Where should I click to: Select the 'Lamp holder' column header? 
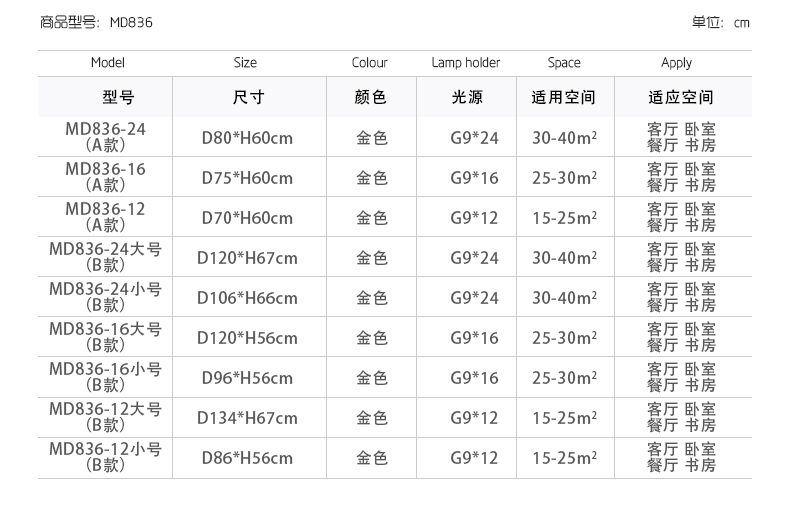tap(466, 62)
